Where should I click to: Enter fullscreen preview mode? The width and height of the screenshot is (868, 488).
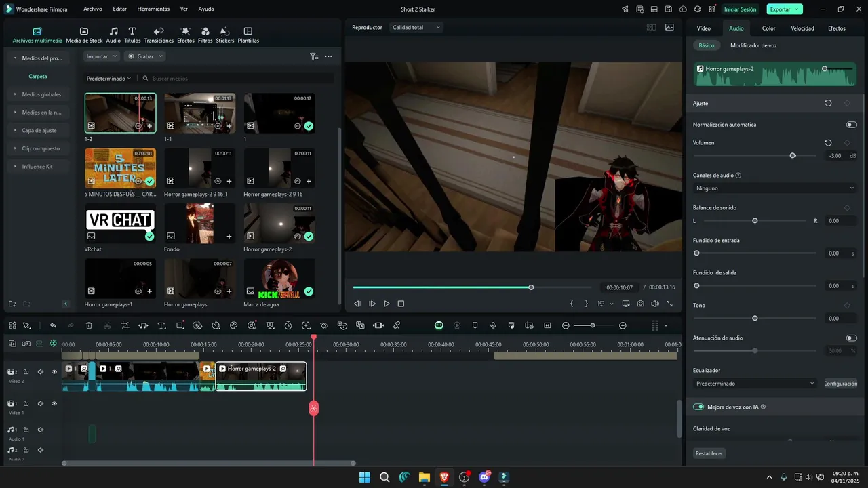(x=670, y=304)
